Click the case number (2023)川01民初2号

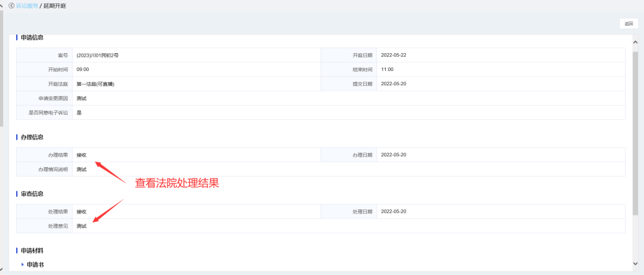pos(97,55)
